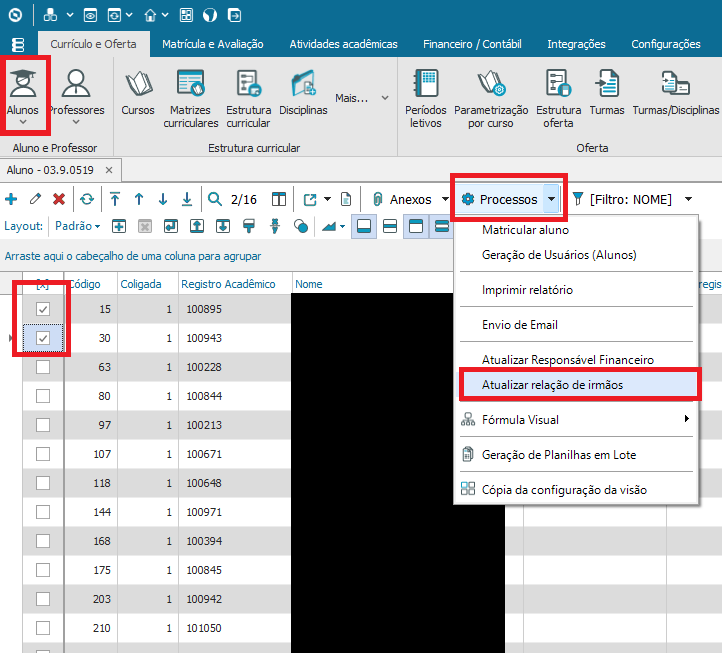
Task: Switch to Financeiro / Contábil tab
Action: tap(472, 44)
